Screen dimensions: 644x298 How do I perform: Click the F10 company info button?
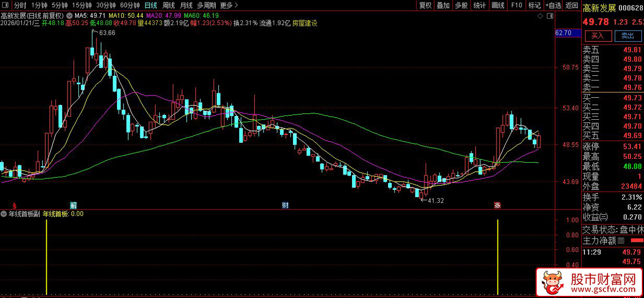(x=516, y=5)
